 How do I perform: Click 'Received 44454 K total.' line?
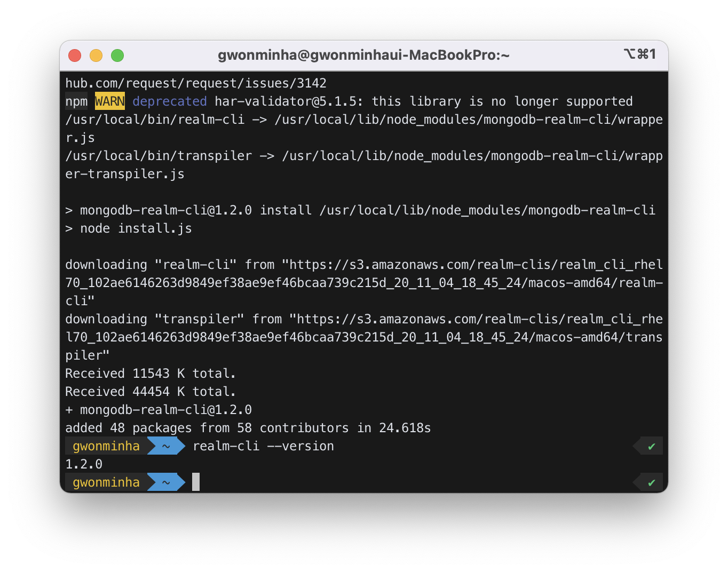(x=151, y=392)
